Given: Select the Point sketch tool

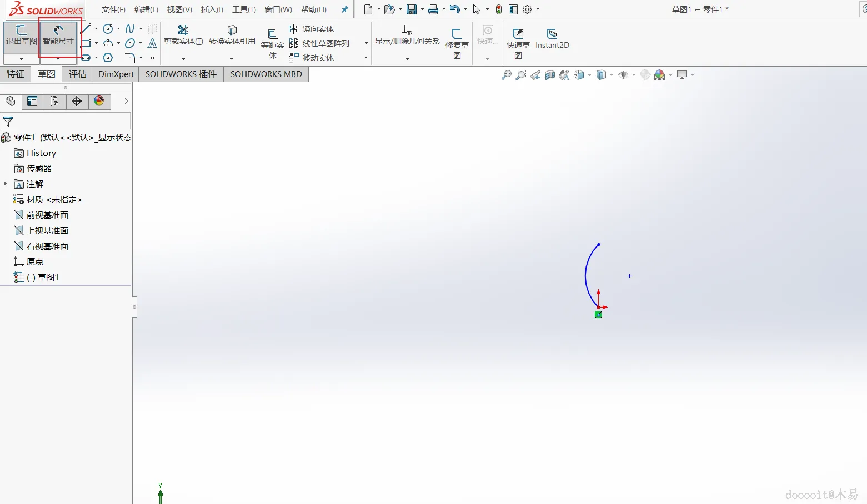Looking at the screenshot, I should point(152,58).
